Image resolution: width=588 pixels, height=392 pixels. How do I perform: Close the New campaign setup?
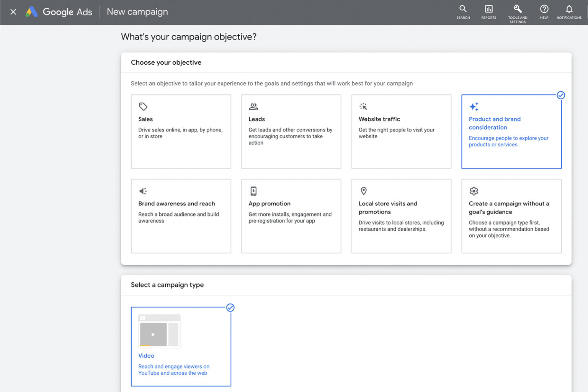[x=13, y=12]
